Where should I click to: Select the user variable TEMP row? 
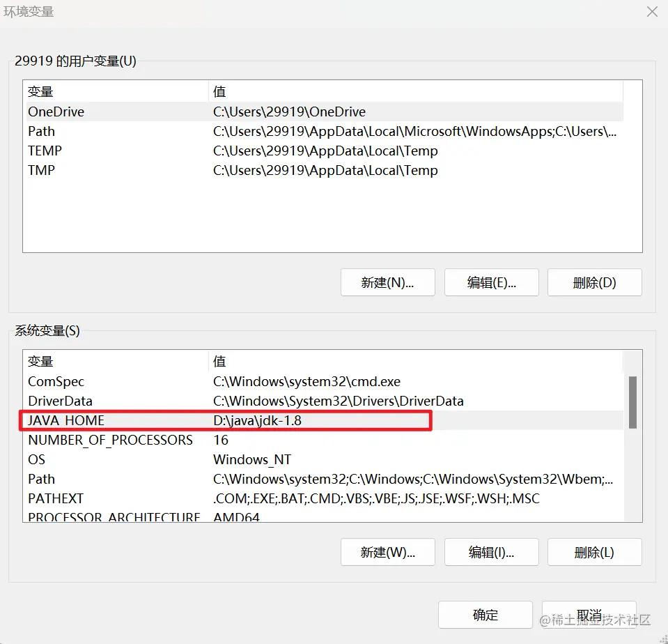(x=325, y=151)
